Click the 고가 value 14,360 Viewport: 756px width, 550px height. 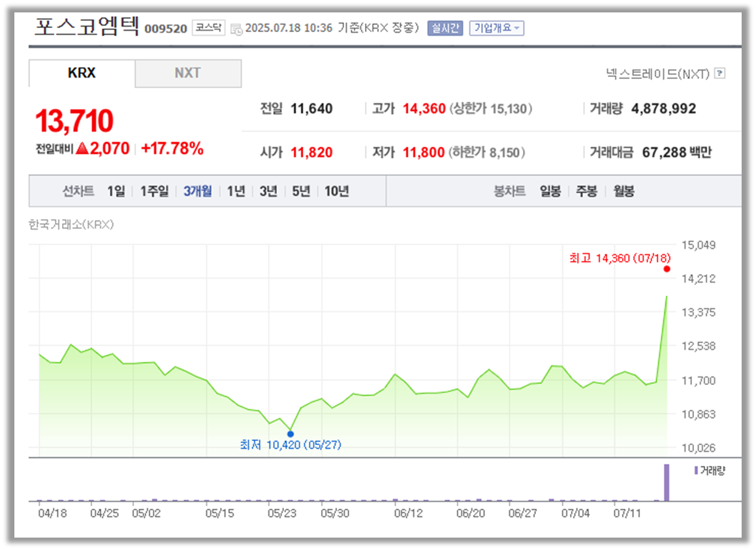point(424,108)
